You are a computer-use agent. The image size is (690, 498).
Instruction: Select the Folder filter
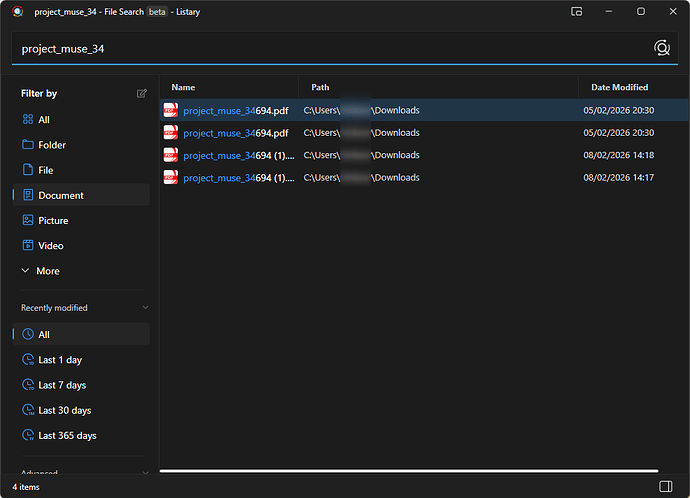[x=51, y=145]
